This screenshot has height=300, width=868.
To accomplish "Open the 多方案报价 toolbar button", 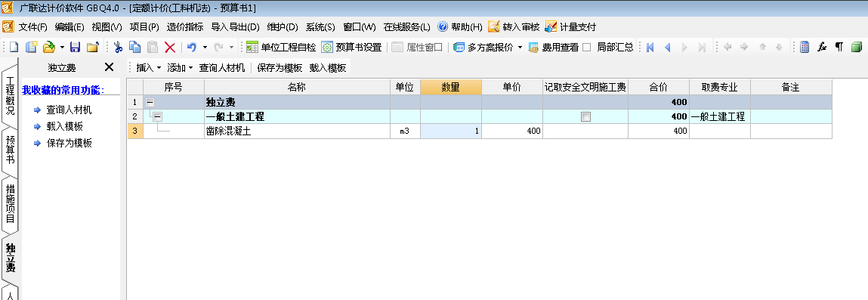I will click(x=483, y=47).
